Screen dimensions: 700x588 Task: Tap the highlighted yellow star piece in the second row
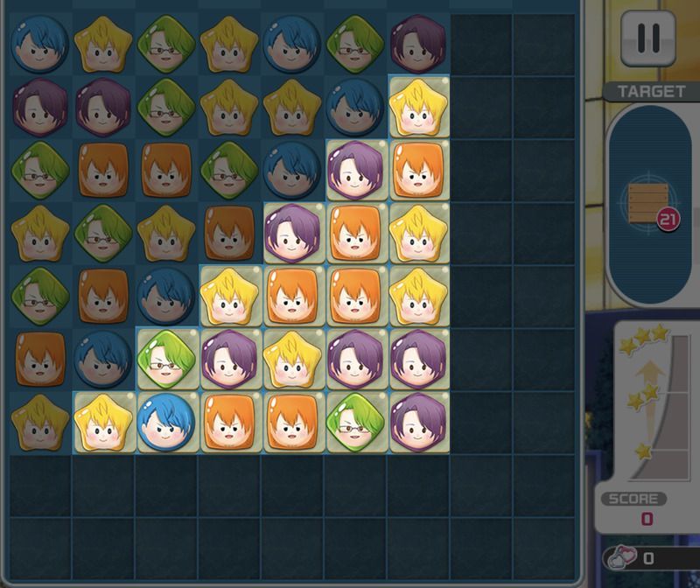coord(418,107)
